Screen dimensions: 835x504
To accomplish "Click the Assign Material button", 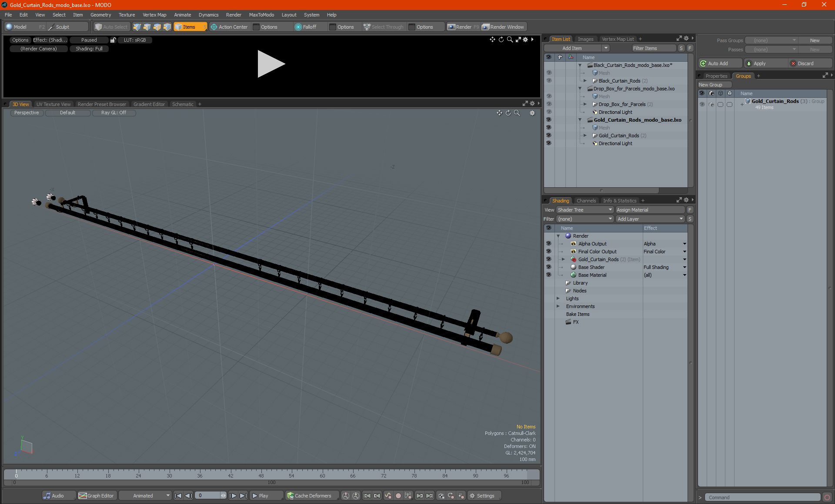I will click(x=651, y=210).
